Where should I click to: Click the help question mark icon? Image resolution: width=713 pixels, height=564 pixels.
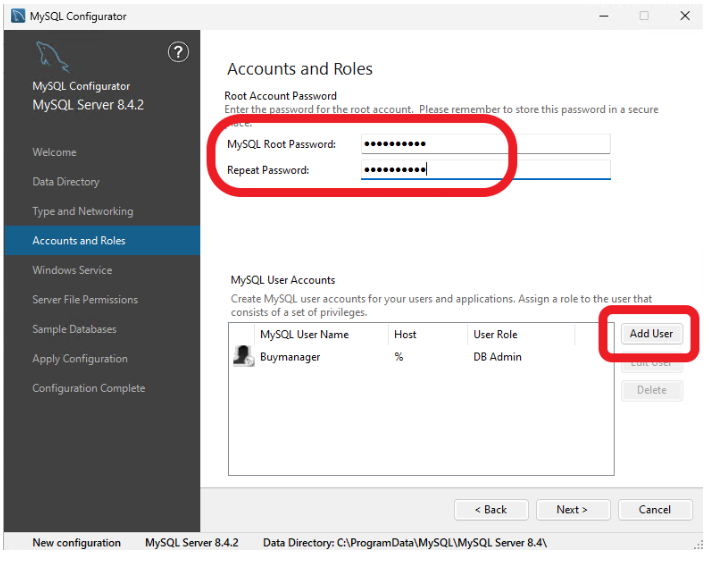point(178,53)
